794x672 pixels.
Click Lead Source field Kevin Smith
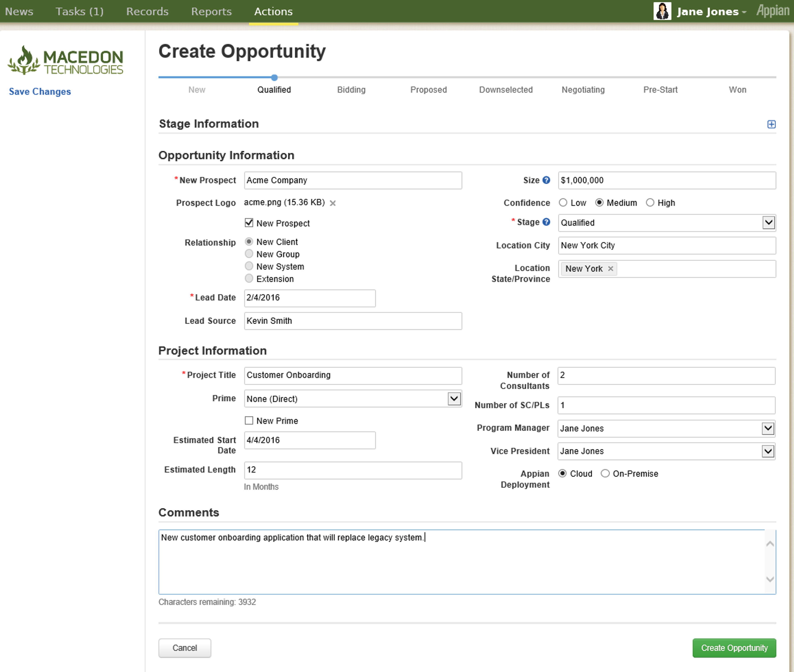(353, 321)
